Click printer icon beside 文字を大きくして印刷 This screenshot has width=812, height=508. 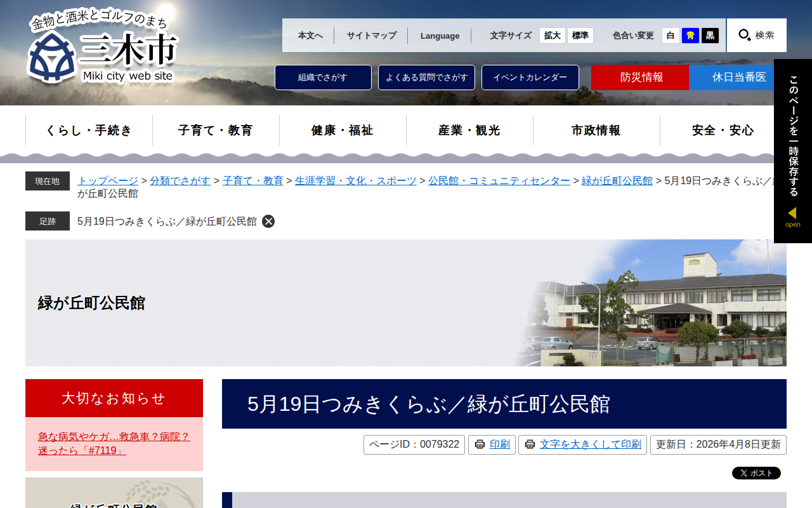click(x=530, y=444)
